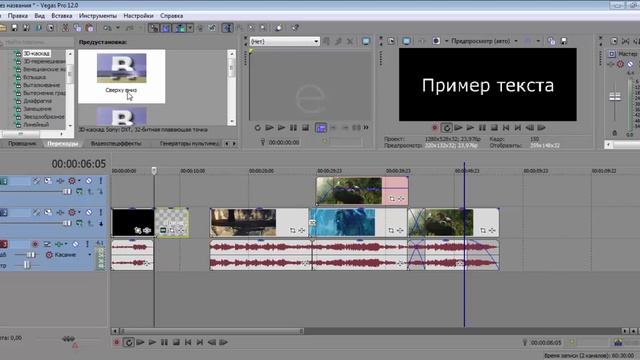Open Track Motion on video track 1
Image resolution: width=640 pixels, height=360 pixels.
click(x=48, y=180)
